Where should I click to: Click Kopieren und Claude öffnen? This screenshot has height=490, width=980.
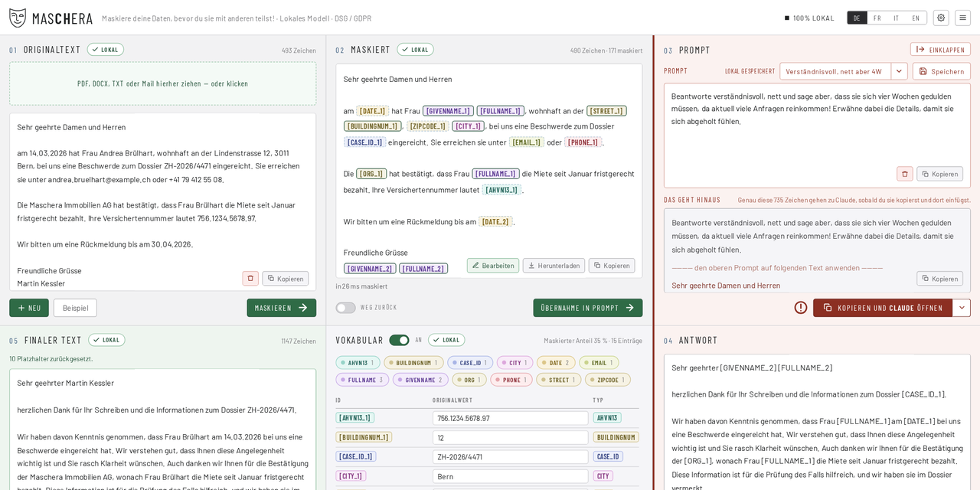click(883, 308)
